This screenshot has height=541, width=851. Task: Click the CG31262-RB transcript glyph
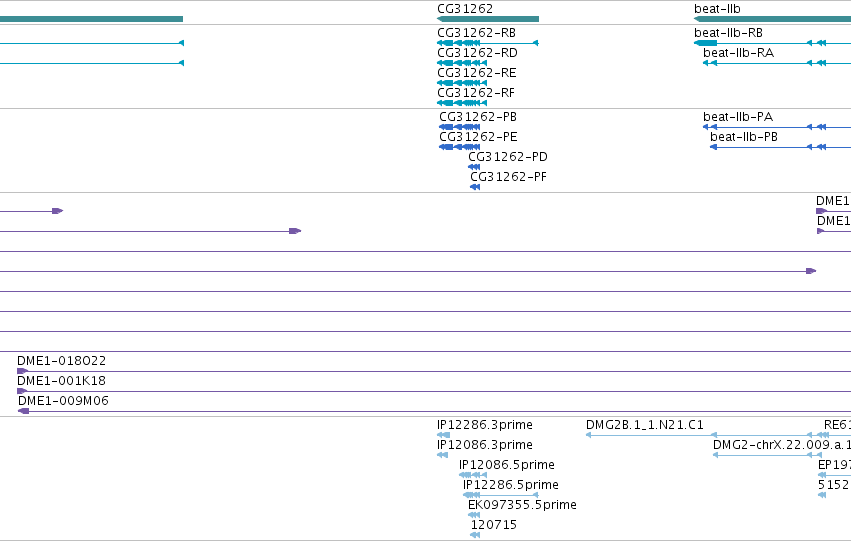[487, 43]
